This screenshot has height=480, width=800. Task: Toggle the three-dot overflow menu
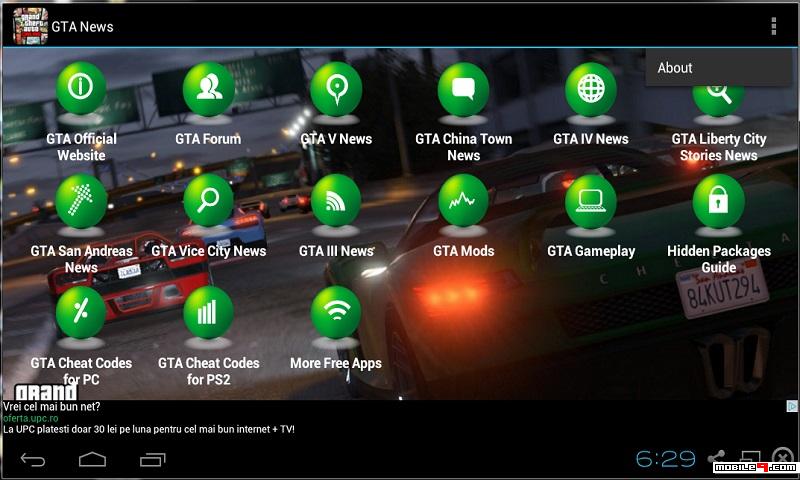pyautogui.click(x=774, y=26)
